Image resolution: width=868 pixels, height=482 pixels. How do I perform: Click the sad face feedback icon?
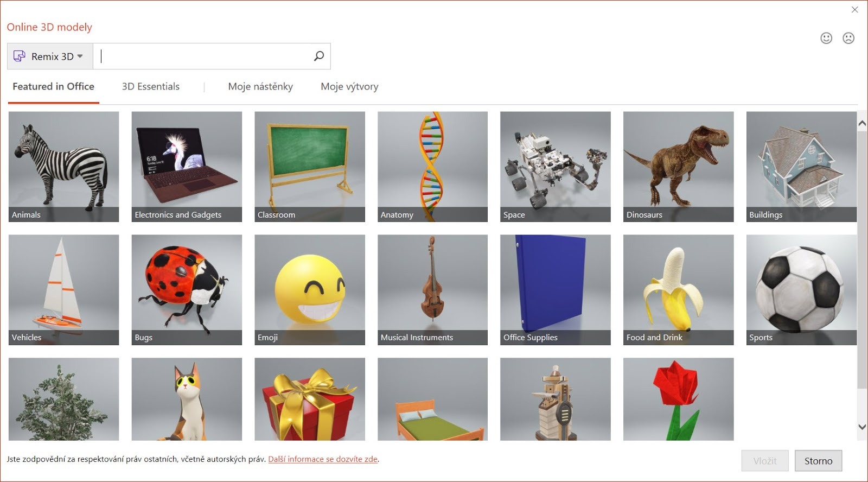(848, 38)
